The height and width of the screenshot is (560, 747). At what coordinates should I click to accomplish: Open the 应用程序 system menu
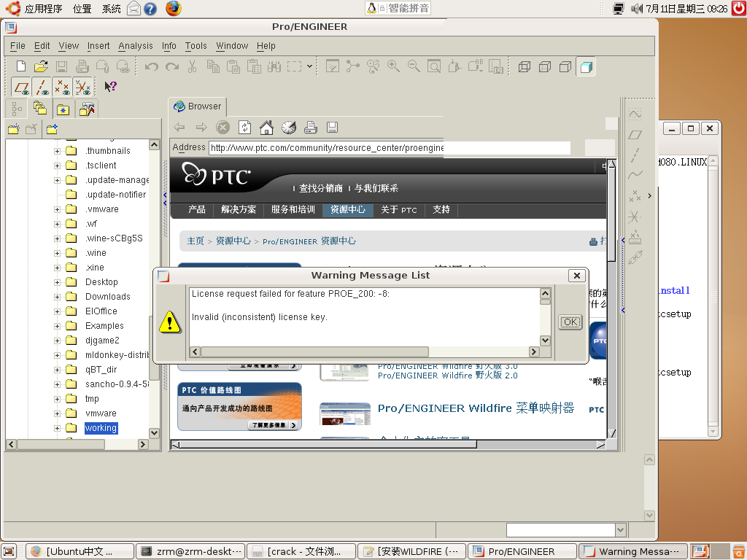pos(43,9)
